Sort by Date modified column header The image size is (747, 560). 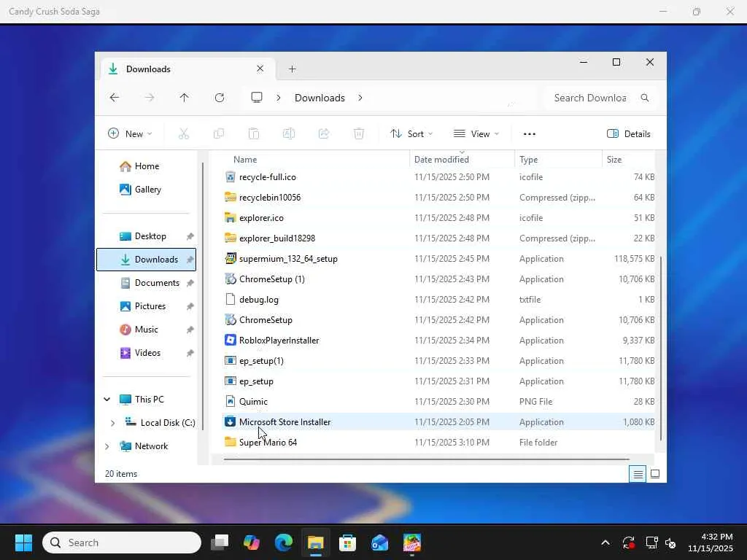pyautogui.click(x=462, y=160)
